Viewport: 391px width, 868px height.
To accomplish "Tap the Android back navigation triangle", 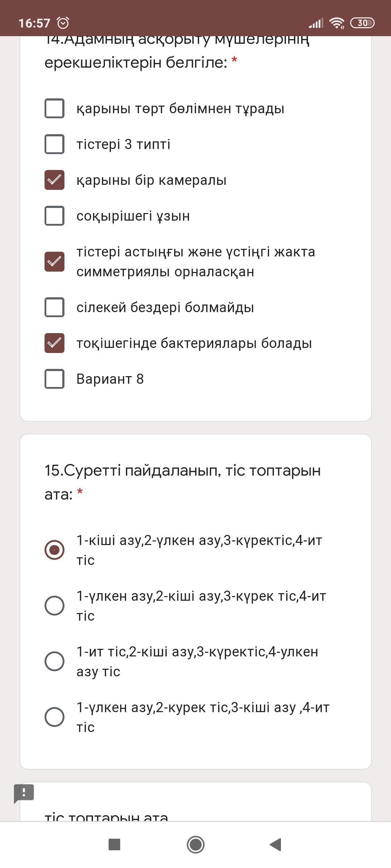I will coord(276,845).
